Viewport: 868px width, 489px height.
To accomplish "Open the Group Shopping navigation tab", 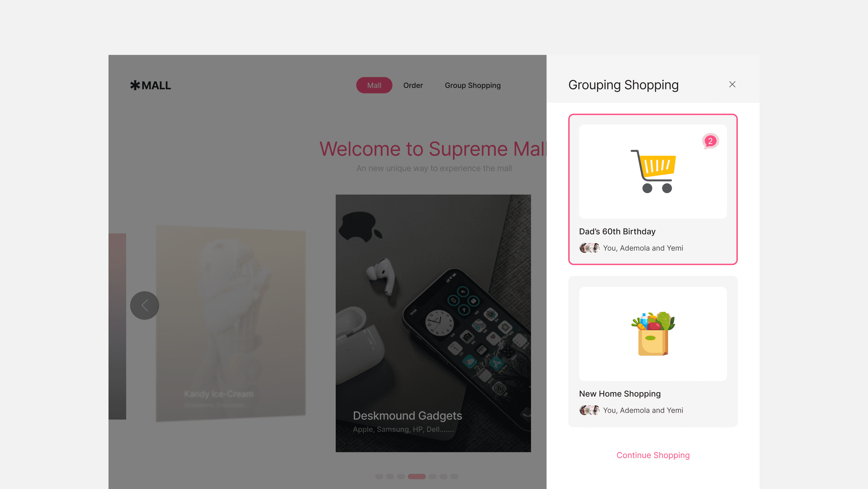I will click(x=472, y=85).
